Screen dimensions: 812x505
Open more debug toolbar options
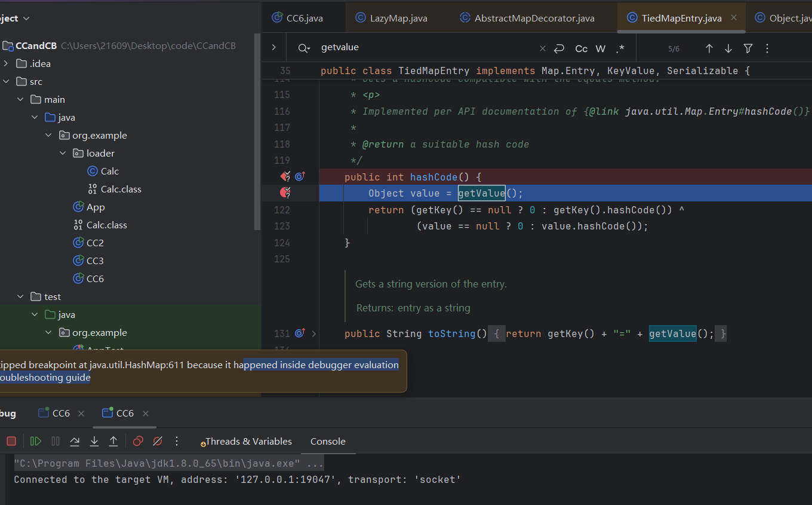pyautogui.click(x=177, y=441)
